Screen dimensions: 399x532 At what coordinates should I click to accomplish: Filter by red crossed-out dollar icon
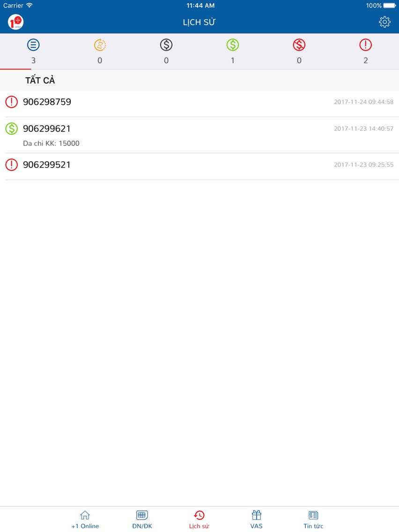[299, 45]
